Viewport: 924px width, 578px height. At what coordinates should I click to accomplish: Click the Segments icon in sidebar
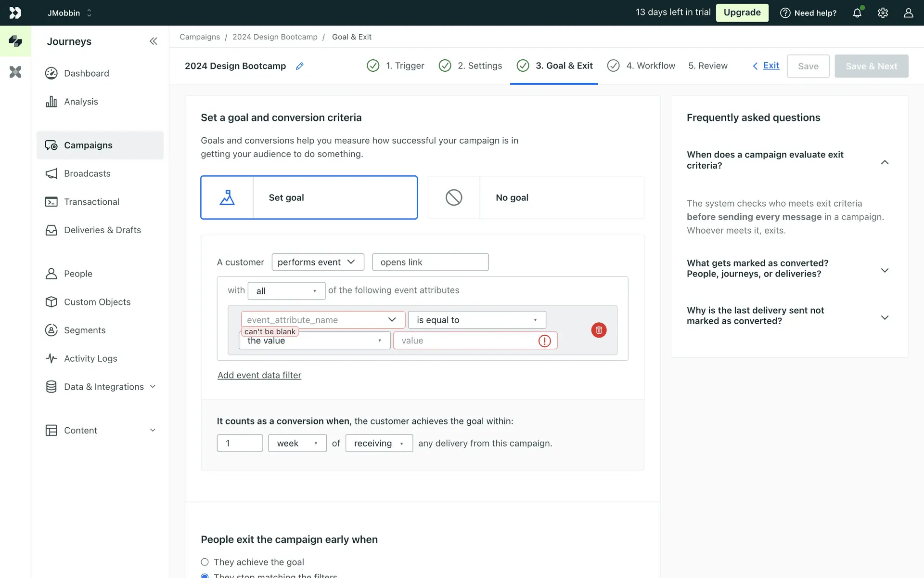pos(51,330)
